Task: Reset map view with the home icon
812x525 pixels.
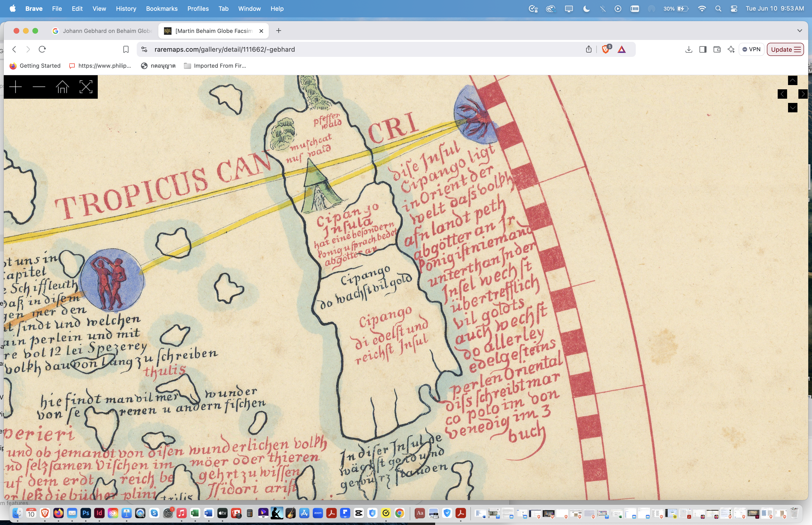Action: [62, 87]
